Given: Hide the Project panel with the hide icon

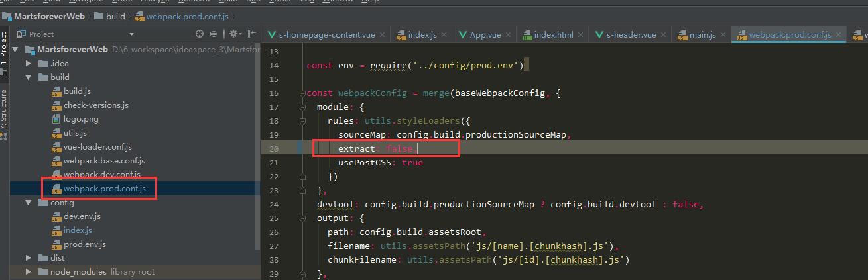Looking at the screenshot, I should point(251,34).
